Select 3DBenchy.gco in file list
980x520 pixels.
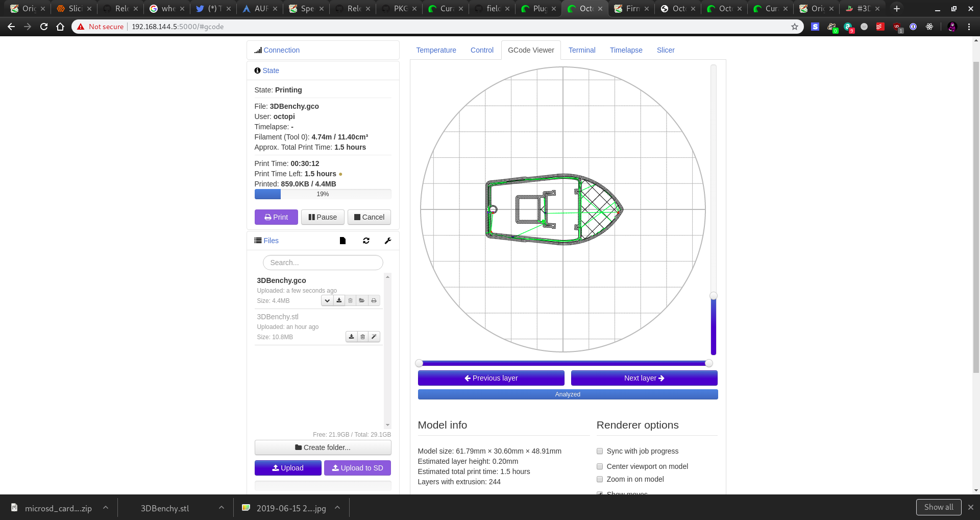coord(281,280)
